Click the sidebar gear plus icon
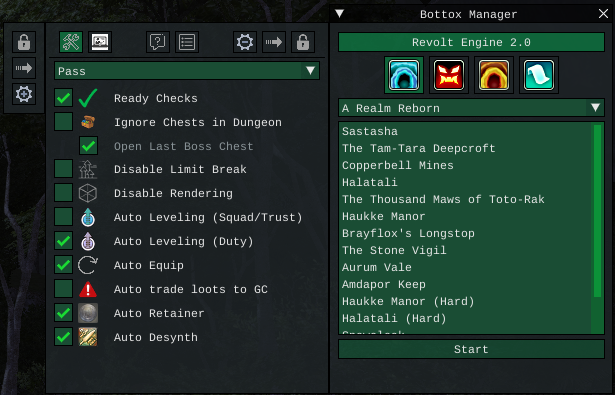 point(24,94)
